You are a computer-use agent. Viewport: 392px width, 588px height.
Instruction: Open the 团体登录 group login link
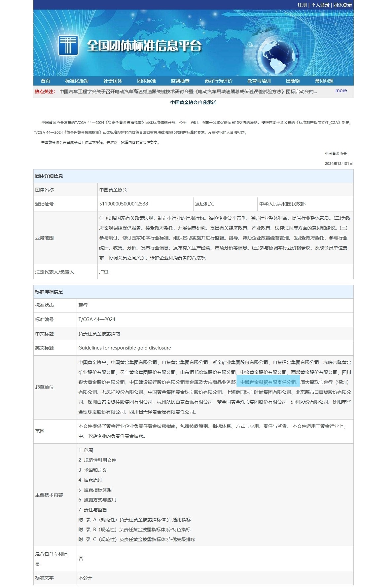[342, 5]
